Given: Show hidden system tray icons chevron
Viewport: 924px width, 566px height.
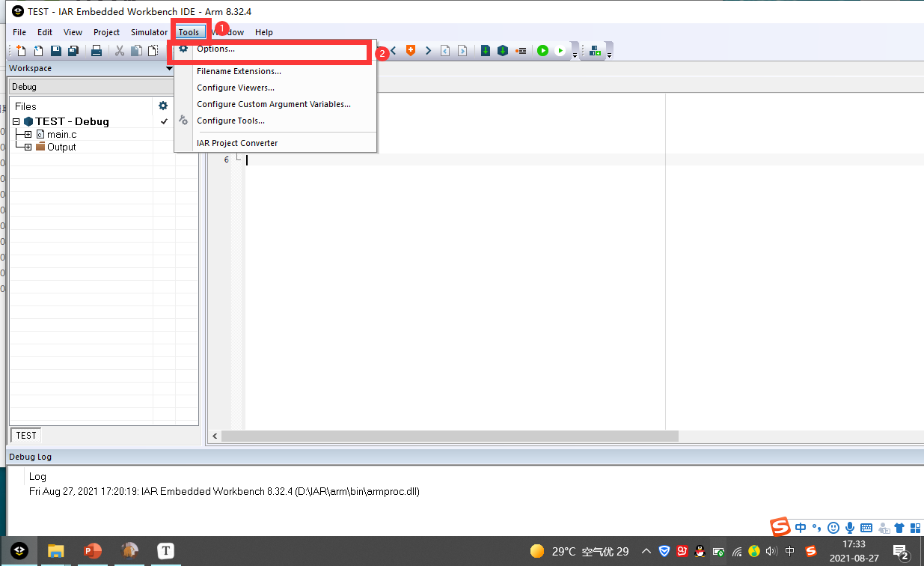Looking at the screenshot, I should (x=646, y=552).
